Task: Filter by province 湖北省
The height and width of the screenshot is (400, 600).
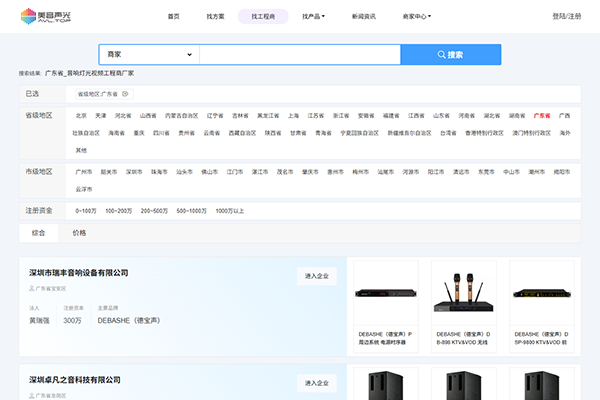Action: (492, 116)
